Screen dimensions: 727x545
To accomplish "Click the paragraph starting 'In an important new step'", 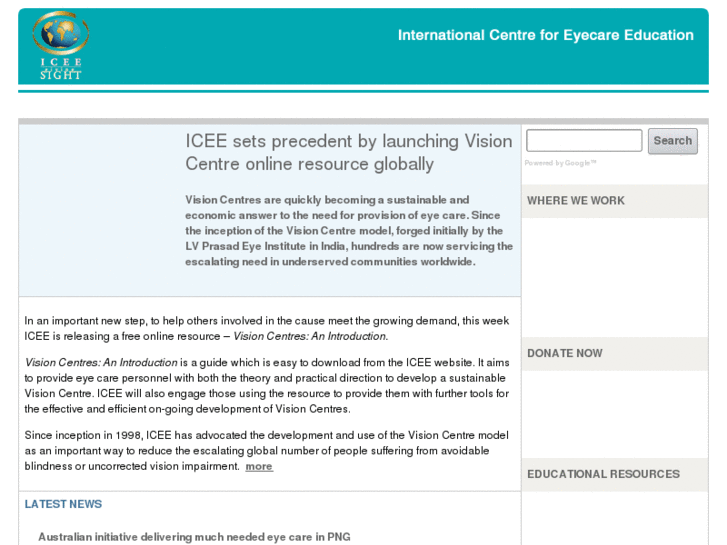I will click(267, 328).
